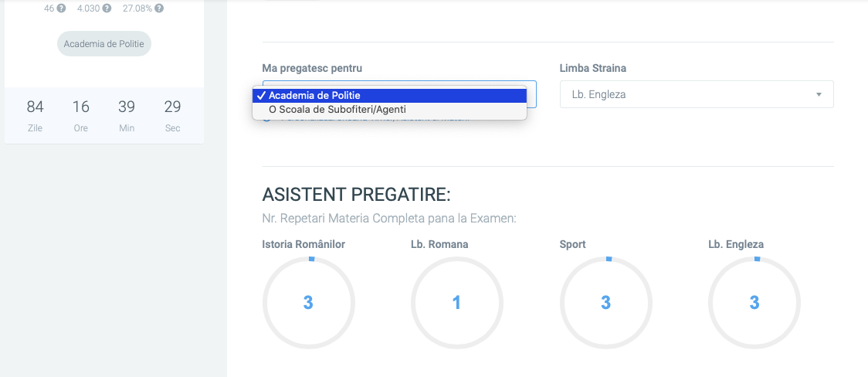The width and height of the screenshot is (868, 377).
Task: Click the 39 Min countdown value
Action: click(127, 107)
